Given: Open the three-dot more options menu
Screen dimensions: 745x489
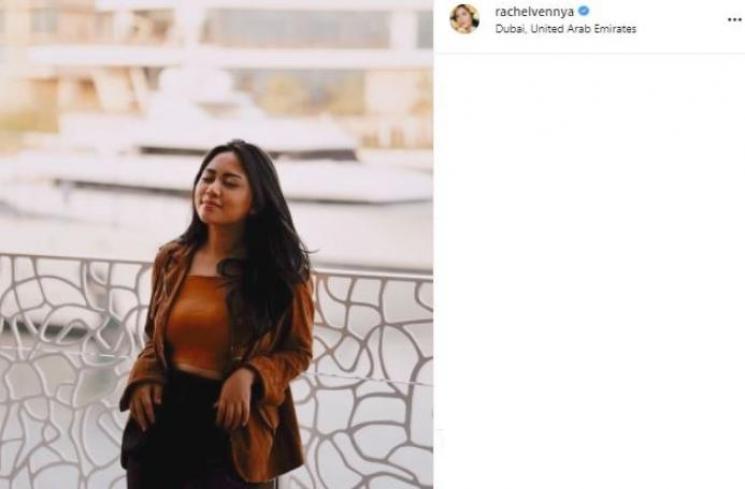Looking at the screenshot, I should click(x=734, y=19).
